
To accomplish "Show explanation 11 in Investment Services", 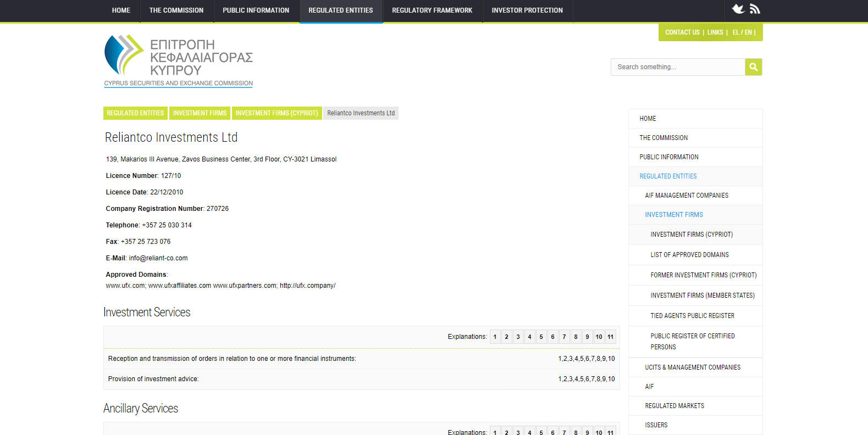I will [610, 337].
